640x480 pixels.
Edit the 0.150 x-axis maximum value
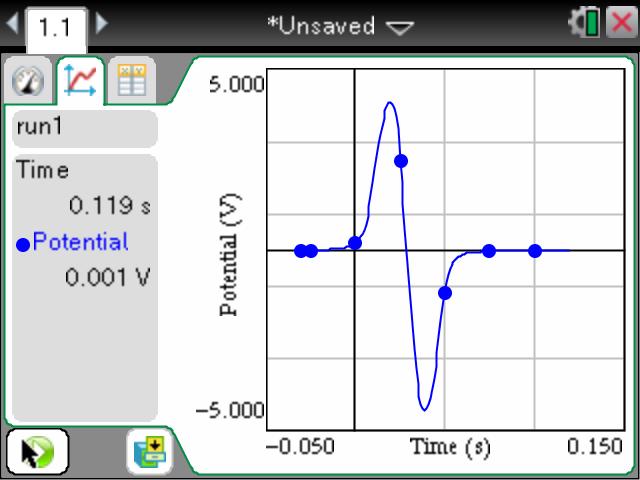(x=594, y=447)
